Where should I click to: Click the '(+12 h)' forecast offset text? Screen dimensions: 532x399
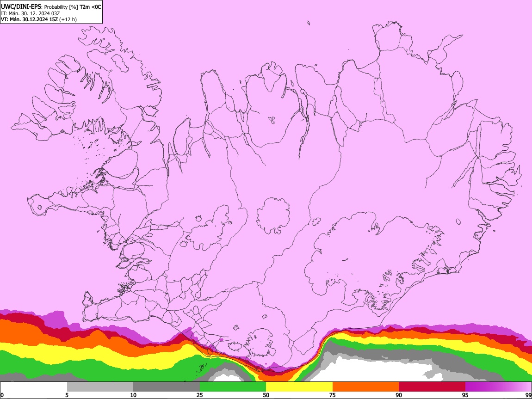tap(68, 19)
